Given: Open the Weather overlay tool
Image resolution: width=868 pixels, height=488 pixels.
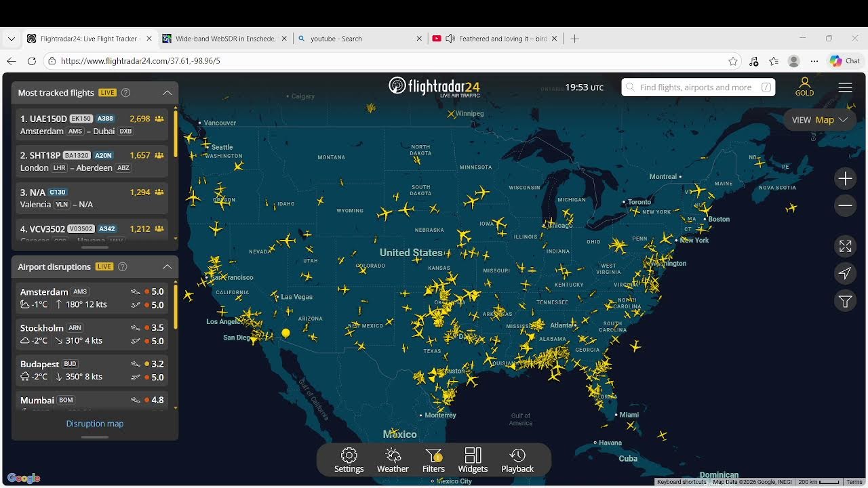Looking at the screenshot, I should pyautogui.click(x=393, y=460).
